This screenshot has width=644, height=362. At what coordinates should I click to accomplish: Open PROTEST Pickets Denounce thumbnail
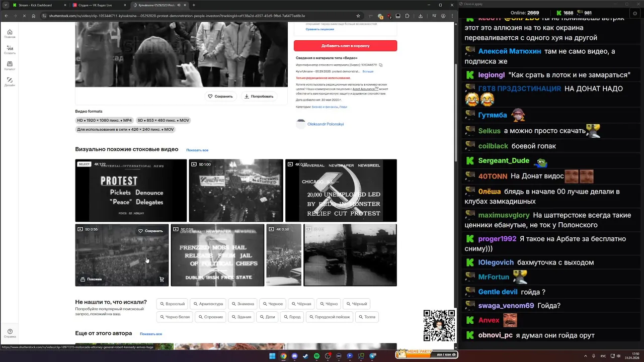point(131,191)
